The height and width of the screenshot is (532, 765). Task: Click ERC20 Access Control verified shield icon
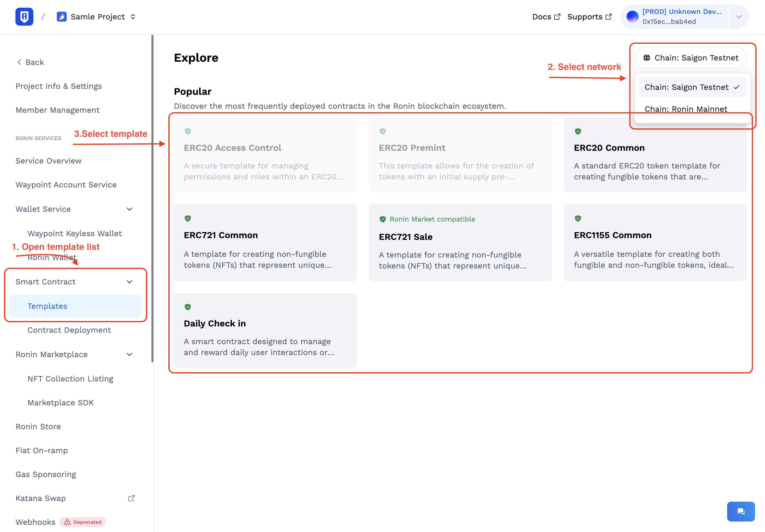pyautogui.click(x=188, y=131)
